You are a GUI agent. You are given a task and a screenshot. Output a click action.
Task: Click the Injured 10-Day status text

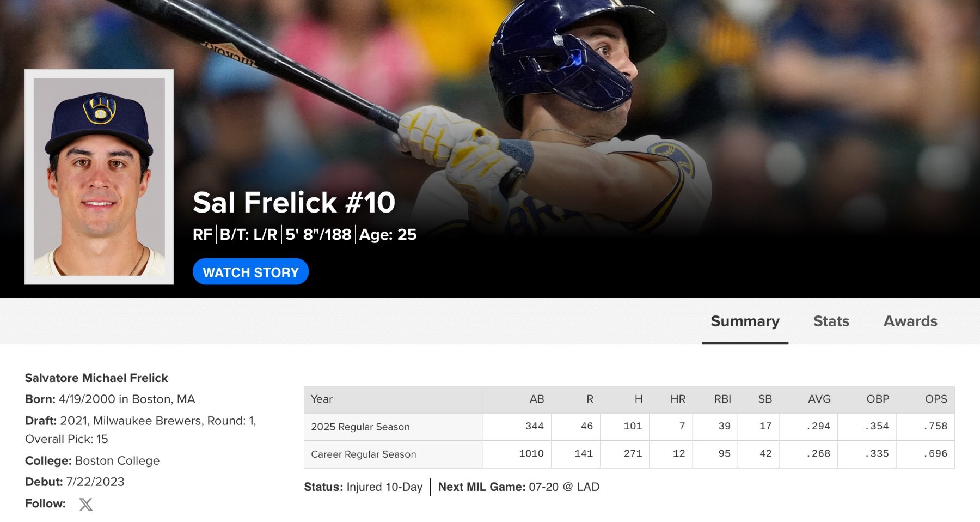384,487
